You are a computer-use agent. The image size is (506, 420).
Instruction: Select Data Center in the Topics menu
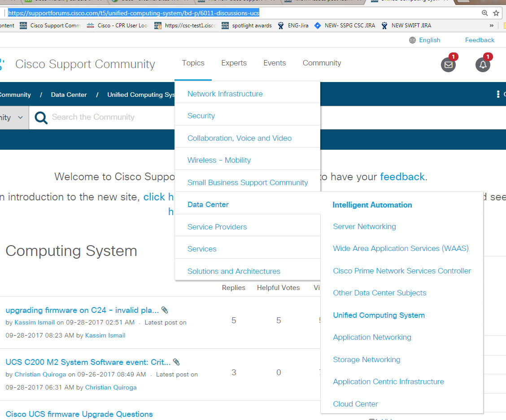click(208, 204)
